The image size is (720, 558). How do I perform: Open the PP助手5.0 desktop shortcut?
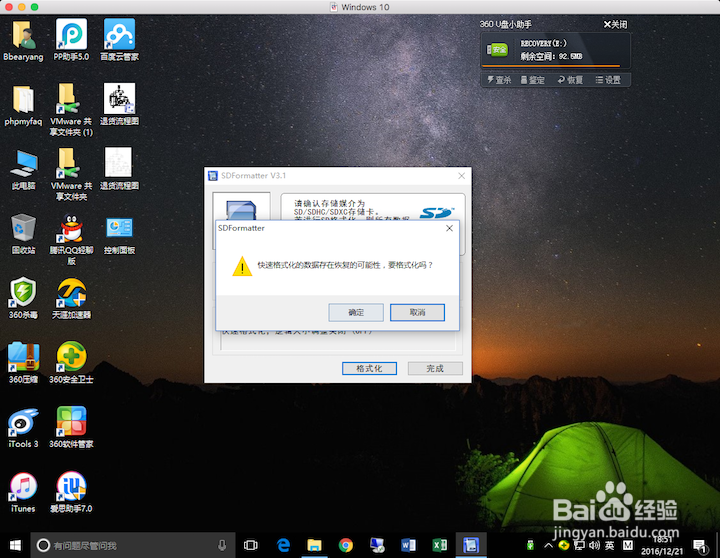click(71, 40)
